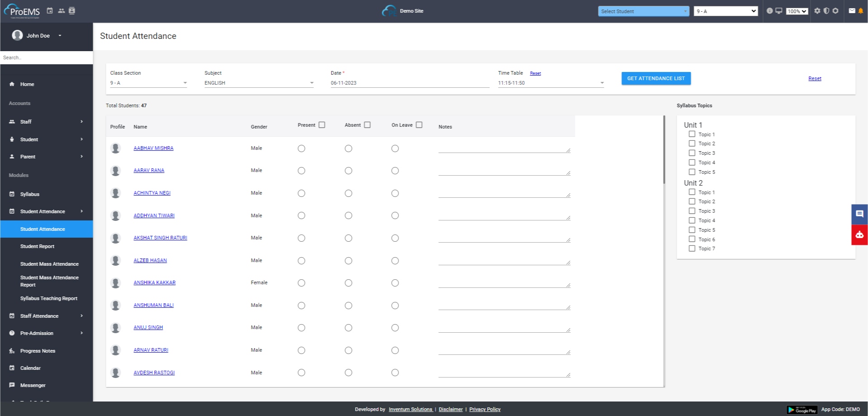This screenshot has height=416, width=868.
Task: Mark AABHAV MISHRA as present
Action: (301, 148)
